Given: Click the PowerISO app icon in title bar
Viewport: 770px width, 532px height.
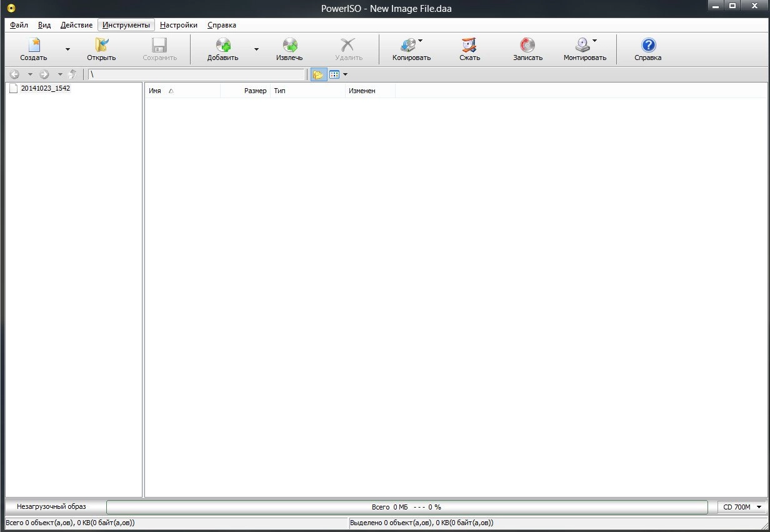Looking at the screenshot, I should [x=11, y=8].
